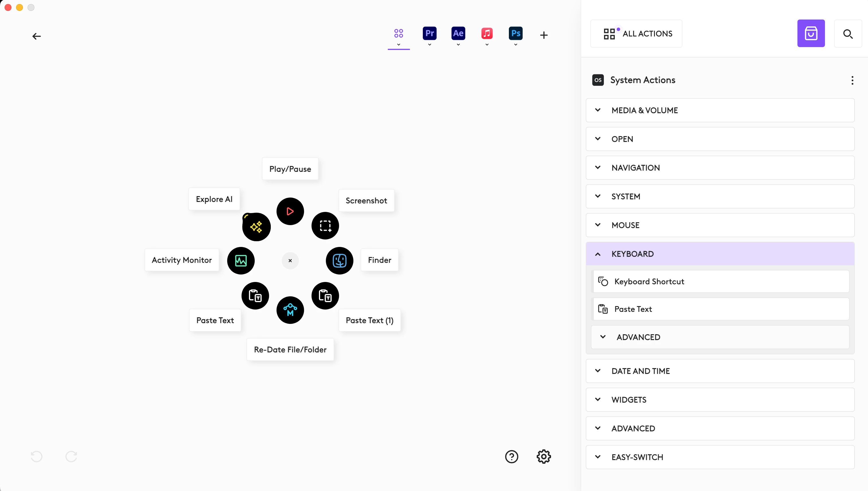
Task: Select the Re-Date File/Folder ring icon
Action: point(290,310)
